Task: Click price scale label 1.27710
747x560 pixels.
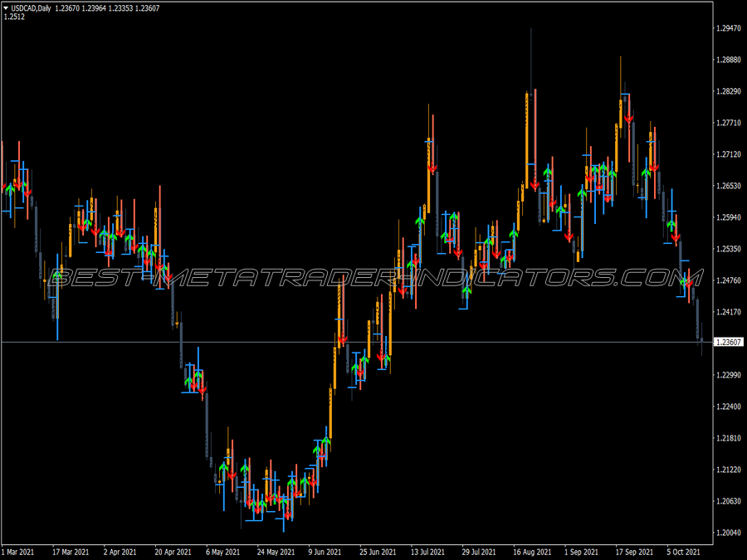Action: 729,123
